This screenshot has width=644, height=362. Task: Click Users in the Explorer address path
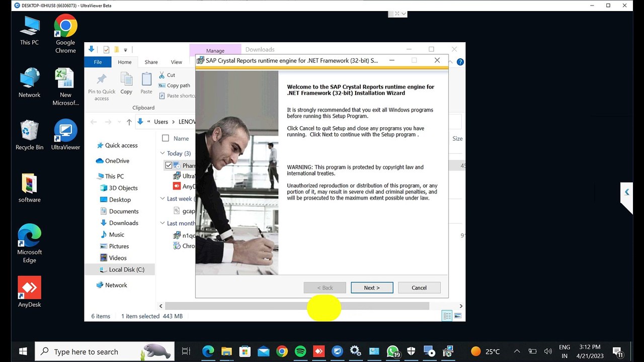(161, 122)
